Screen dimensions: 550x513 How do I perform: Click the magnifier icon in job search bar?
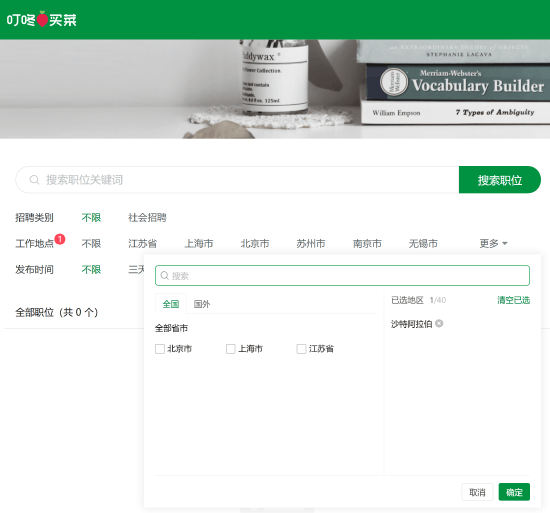pyautogui.click(x=34, y=180)
